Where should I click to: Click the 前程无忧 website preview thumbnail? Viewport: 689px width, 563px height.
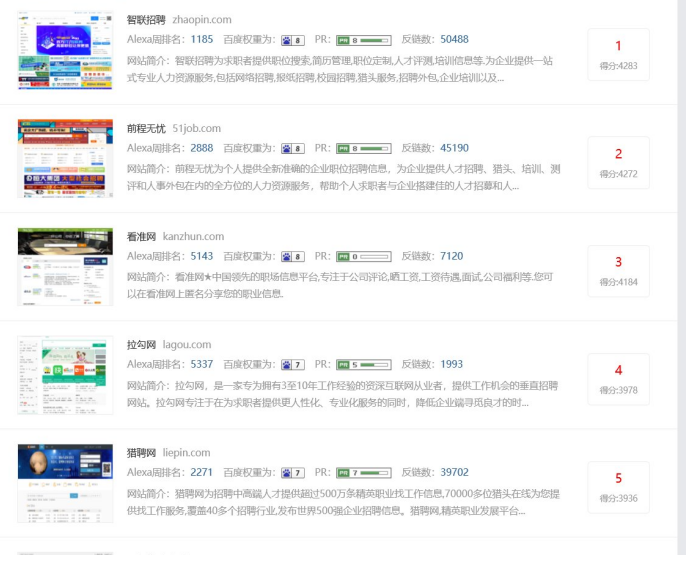click(65, 158)
